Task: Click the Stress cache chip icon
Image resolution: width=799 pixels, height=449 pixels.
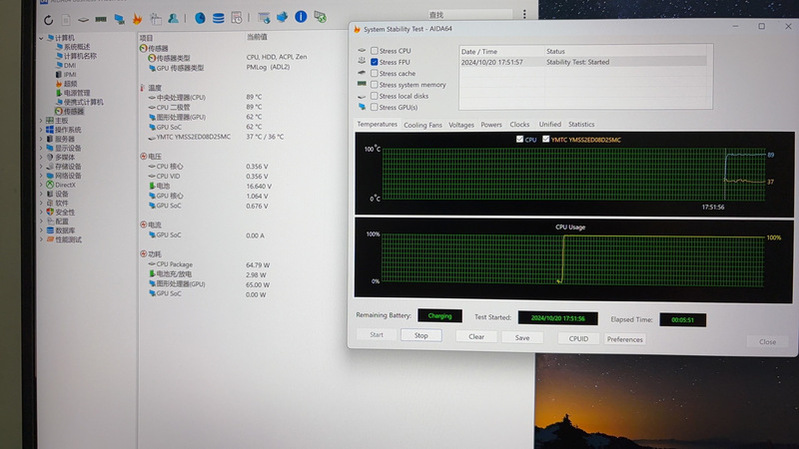Action: click(x=362, y=73)
